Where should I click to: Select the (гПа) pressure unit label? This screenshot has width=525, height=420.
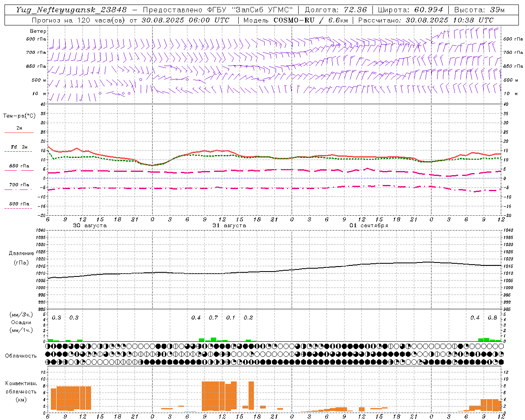tap(21, 263)
